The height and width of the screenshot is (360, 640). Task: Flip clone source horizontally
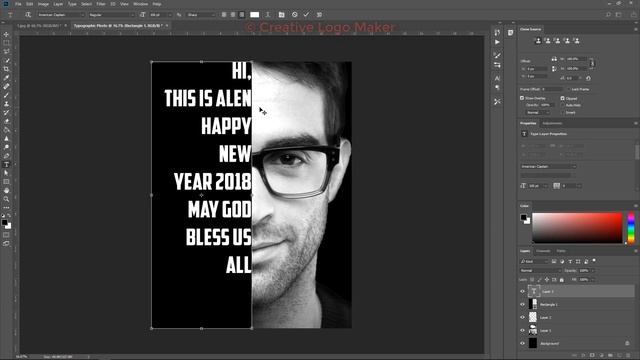pos(554,59)
